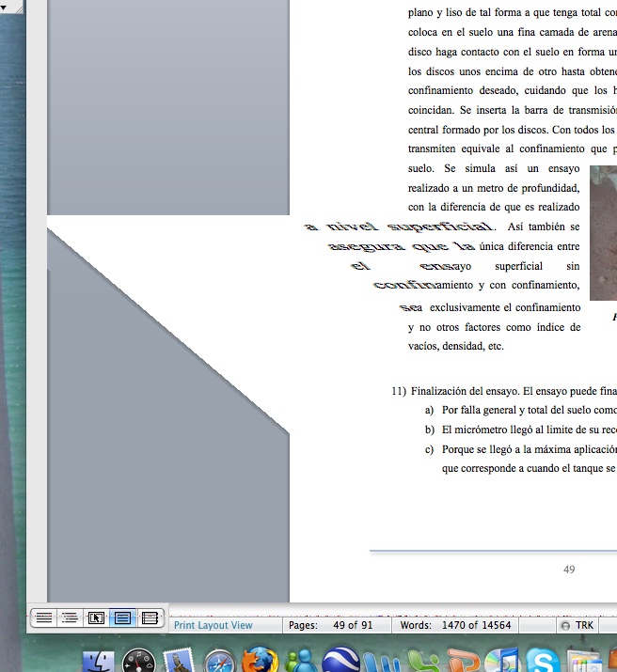Viewport: 617px width, 672px height.
Task: Click the Words 1470 of 14564 counter
Action: point(455,625)
